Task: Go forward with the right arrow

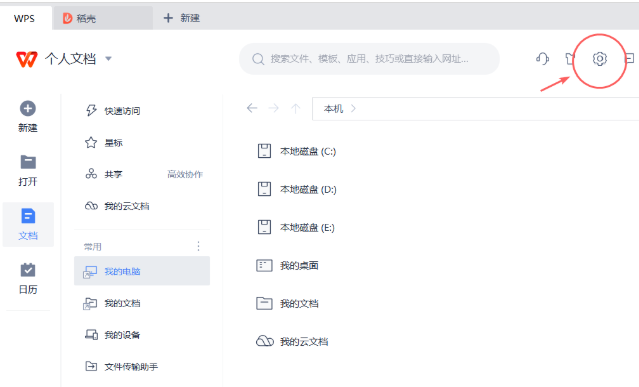Action: [274, 108]
